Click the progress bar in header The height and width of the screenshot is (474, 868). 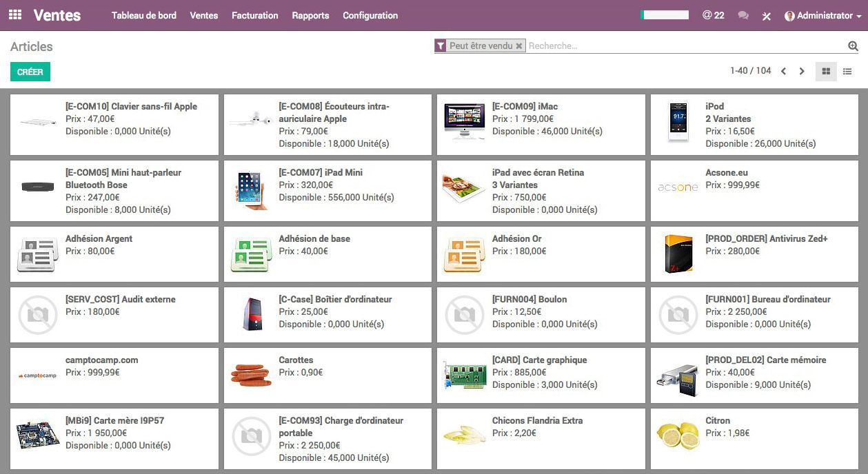(664, 14)
